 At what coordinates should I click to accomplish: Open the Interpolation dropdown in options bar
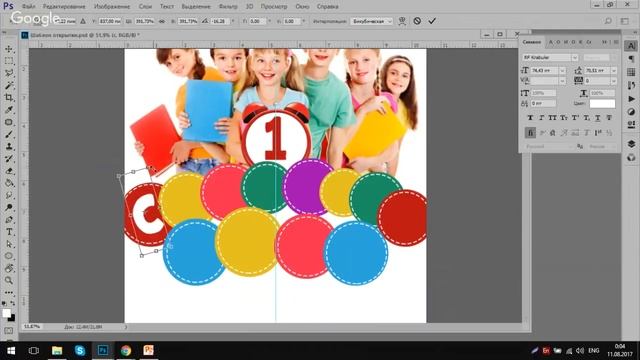[371, 21]
